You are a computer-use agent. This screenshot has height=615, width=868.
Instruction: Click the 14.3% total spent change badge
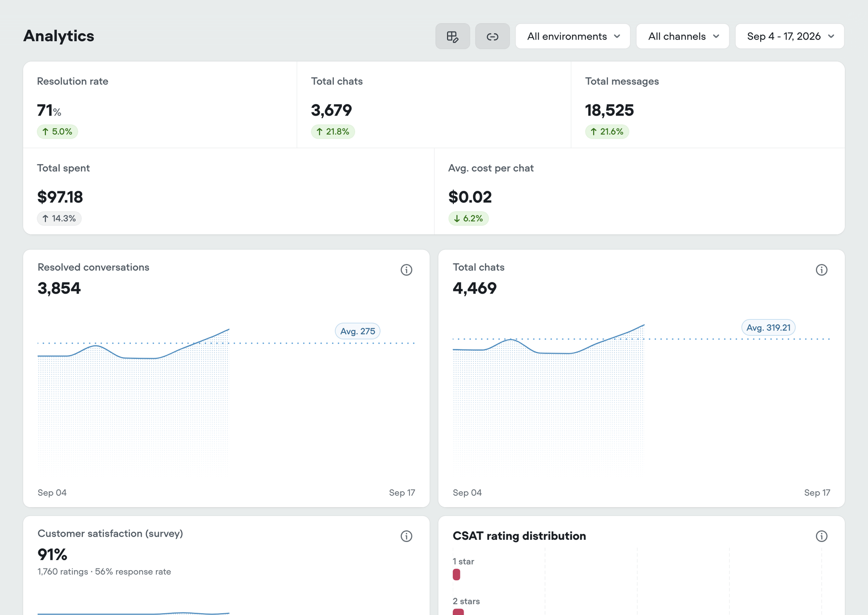click(59, 218)
